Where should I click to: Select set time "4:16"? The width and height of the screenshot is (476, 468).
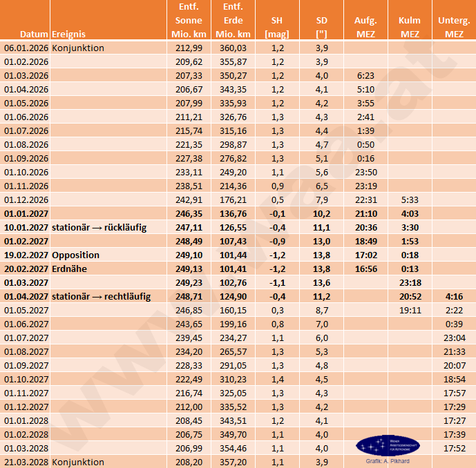(454, 296)
